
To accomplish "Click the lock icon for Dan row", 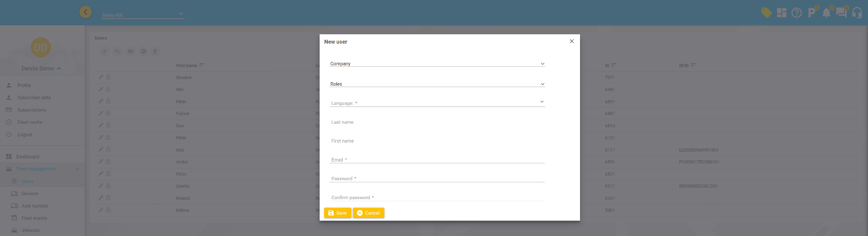I will point(108,125).
